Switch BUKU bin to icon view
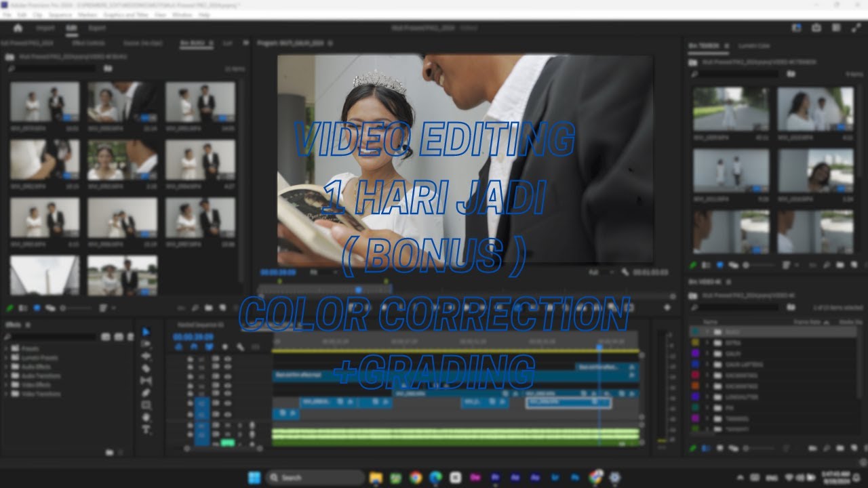The image size is (868, 488). click(37, 307)
